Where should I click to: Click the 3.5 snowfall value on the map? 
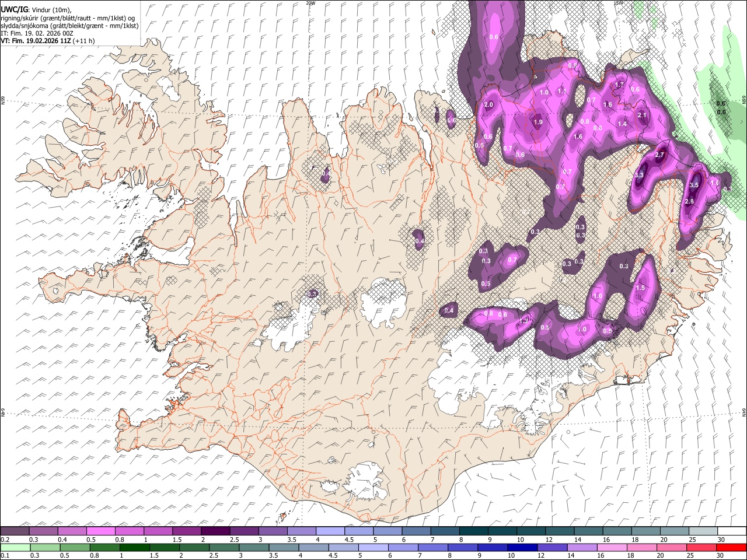[x=694, y=185]
